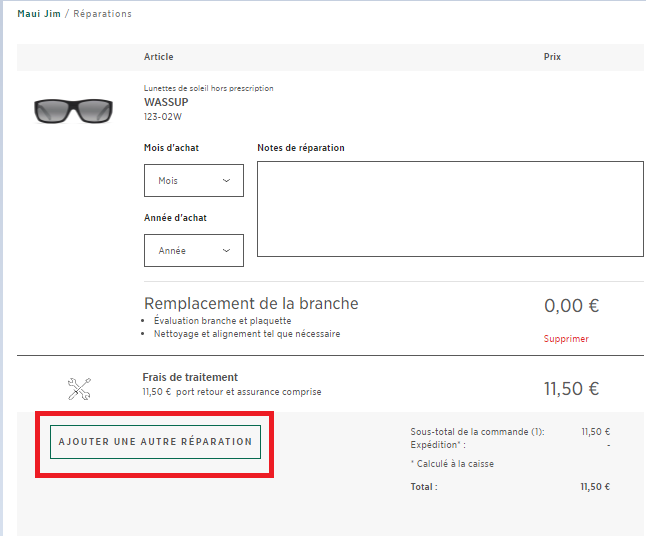Open the Mois d'achat dropdown
The image size is (646, 536).
(194, 180)
